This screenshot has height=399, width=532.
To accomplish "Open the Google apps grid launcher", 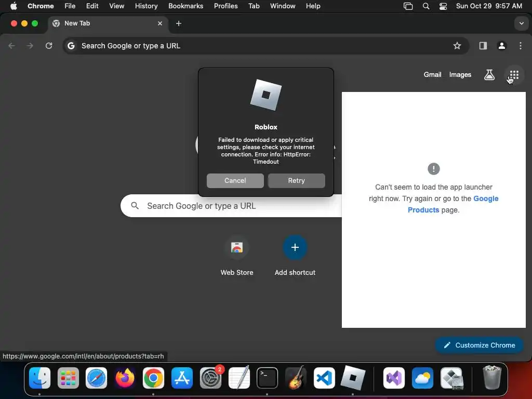I will tap(514, 75).
